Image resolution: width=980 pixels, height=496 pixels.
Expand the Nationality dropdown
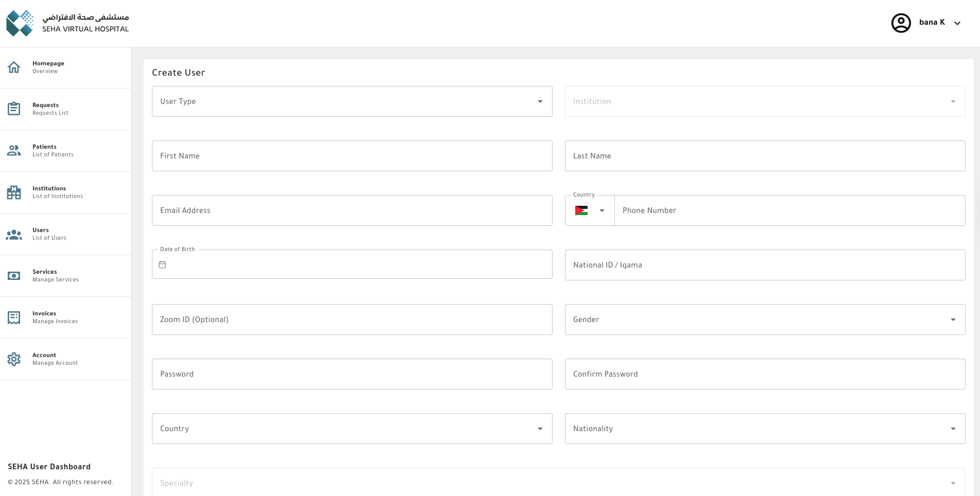pyautogui.click(x=765, y=429)
